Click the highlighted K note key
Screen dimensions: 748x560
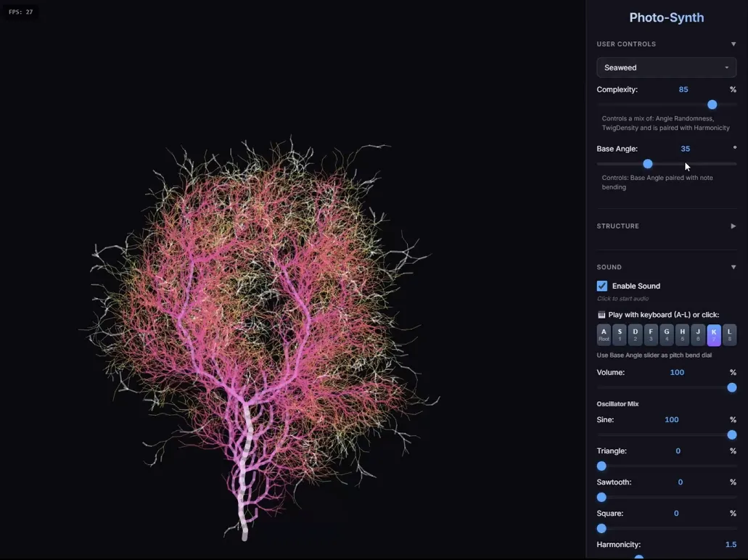pos(714,334)
